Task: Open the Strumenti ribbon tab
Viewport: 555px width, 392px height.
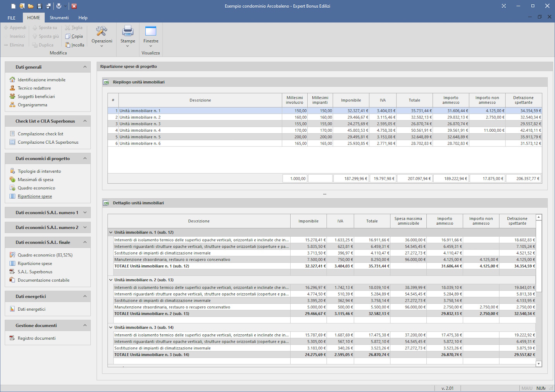Action: tap(59, 18)
